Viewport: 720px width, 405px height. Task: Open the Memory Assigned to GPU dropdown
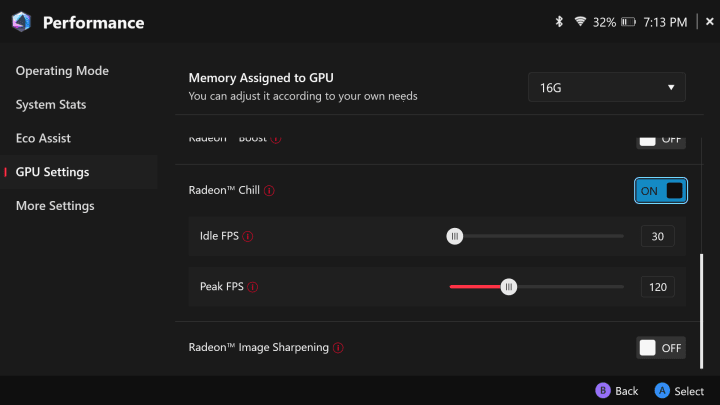(x=607, y=87)
